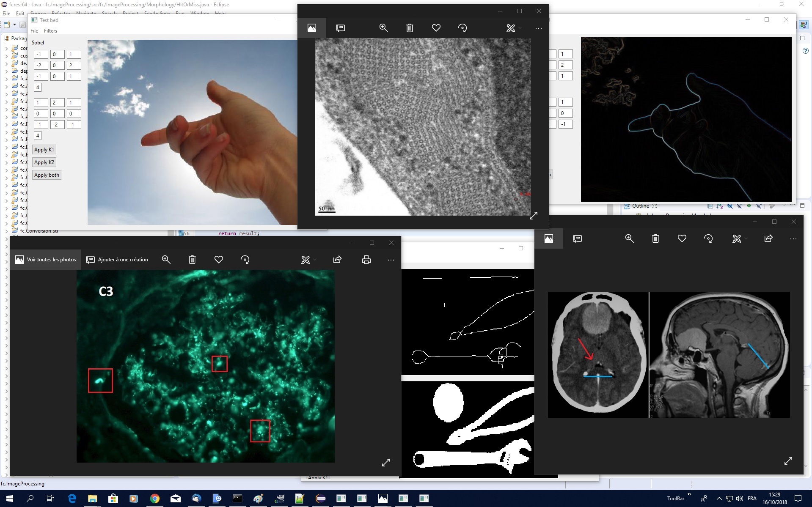Image resolution: width=812 pixels, height=507 pixels.
Task: Open the more options ellipsis in top photo viewer
Action: click(538, 28)
